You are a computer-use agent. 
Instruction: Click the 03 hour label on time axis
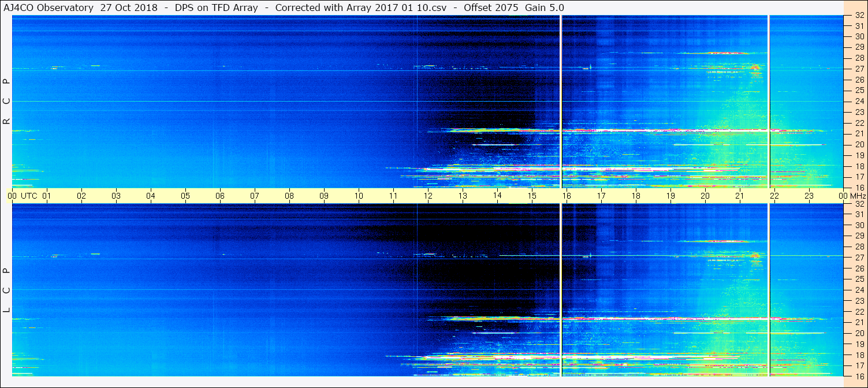116,196
